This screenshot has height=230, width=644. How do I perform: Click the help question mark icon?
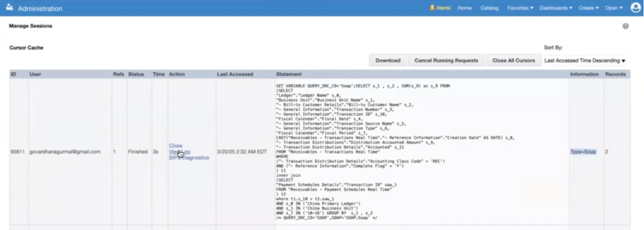625,26
